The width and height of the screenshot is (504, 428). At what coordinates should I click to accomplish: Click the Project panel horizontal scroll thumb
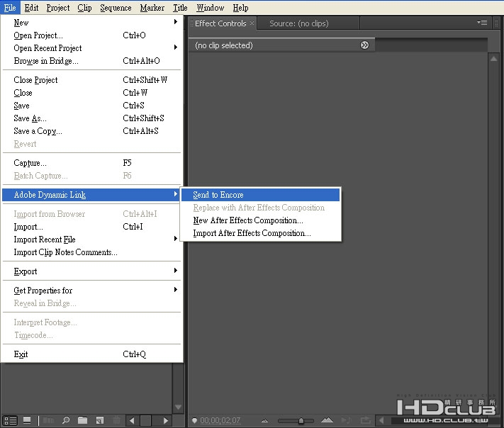pyautogui.click(x=145, y=420)
